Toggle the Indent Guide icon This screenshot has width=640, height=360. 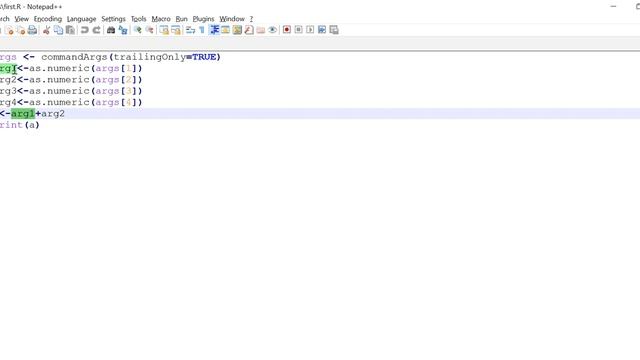point(214,30)
